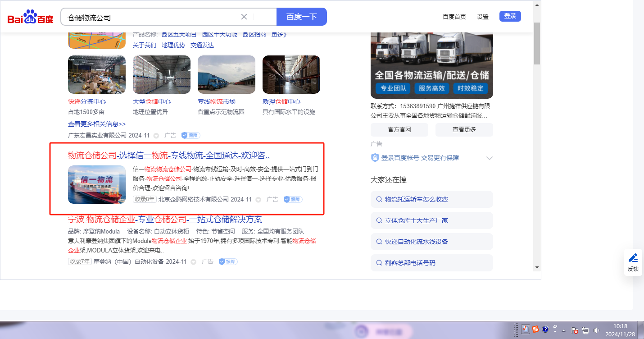This screenshot has width=644, height=339.
Task: Click the 百度一下 search button
Action: click(302, 17)
